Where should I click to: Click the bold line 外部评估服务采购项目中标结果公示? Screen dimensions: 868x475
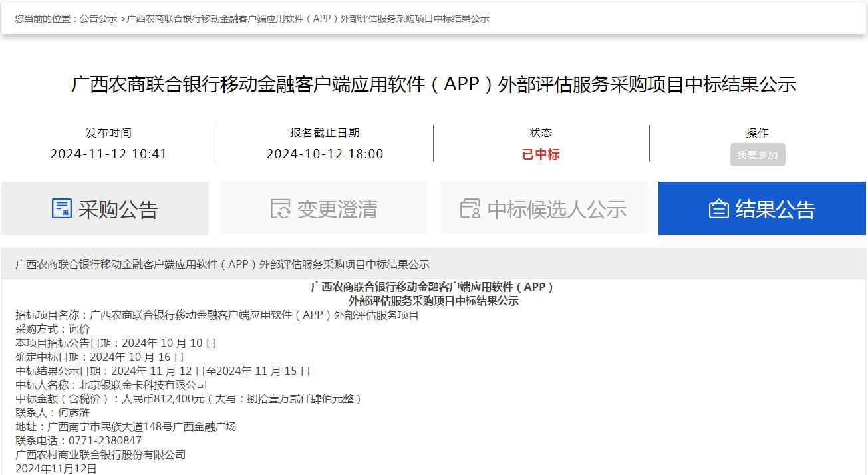434,301
